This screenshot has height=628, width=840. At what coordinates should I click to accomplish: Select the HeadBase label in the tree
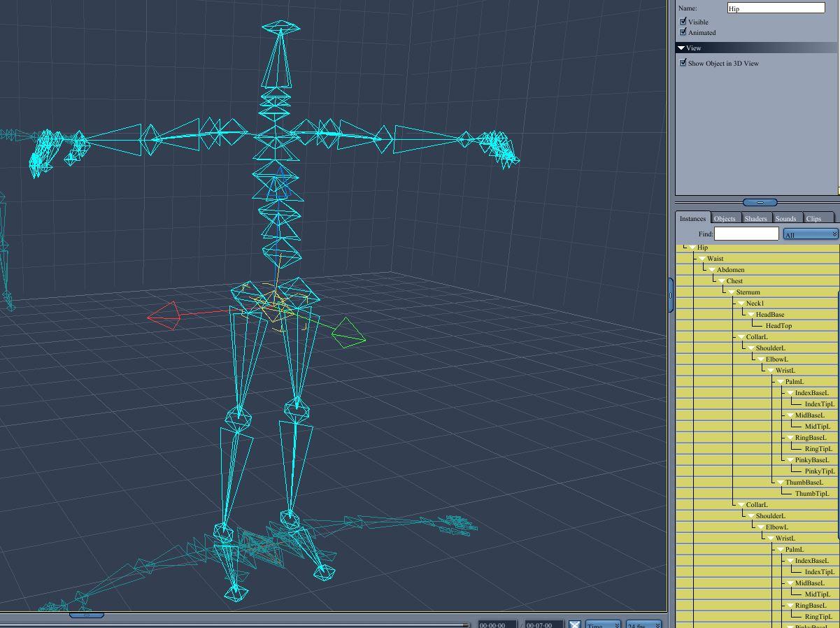click(x=770, y=315)
